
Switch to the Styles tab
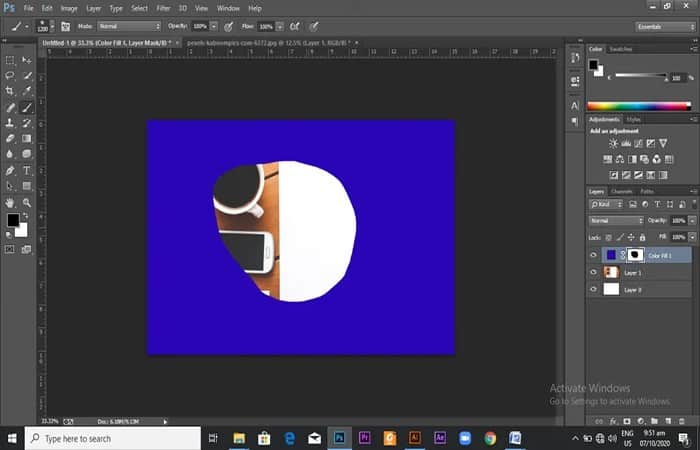pyautogui.click(x=633, y=119)
